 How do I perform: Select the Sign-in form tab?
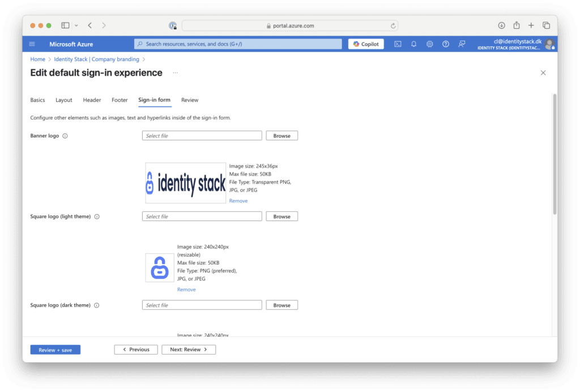point(154,100)
